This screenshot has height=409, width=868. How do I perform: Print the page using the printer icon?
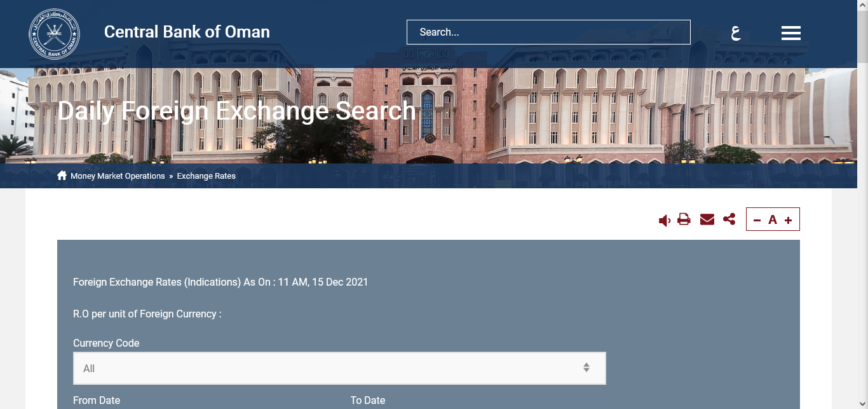684,219
